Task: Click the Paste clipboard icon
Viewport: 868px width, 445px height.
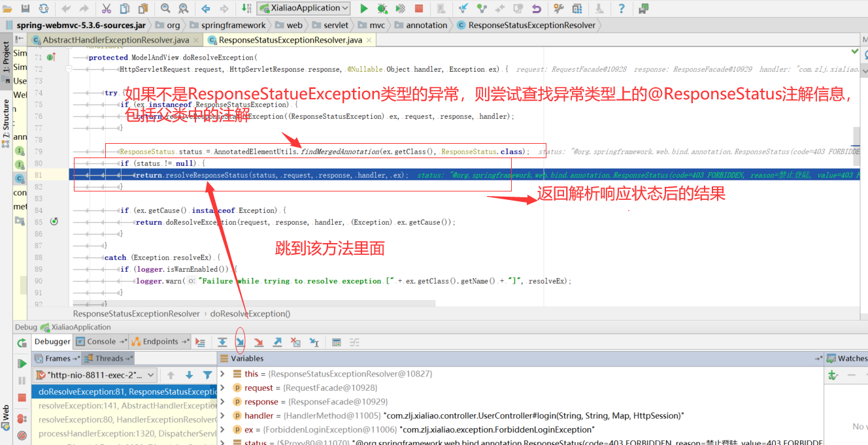Action: point(142,8)
